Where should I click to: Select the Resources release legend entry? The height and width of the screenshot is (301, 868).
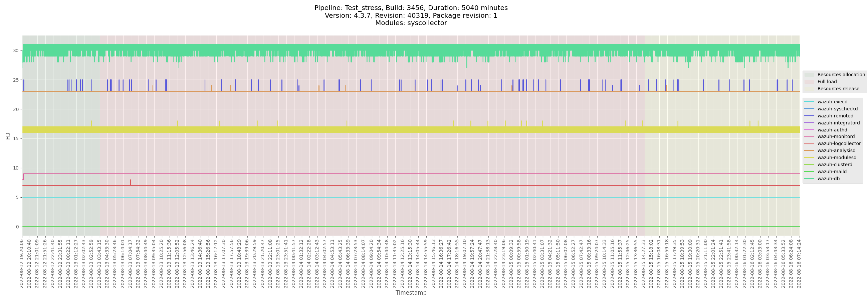click(x=838, y=89)
